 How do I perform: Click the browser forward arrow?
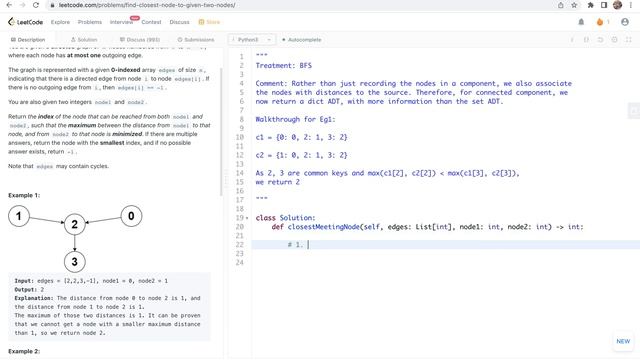(22, 5)
